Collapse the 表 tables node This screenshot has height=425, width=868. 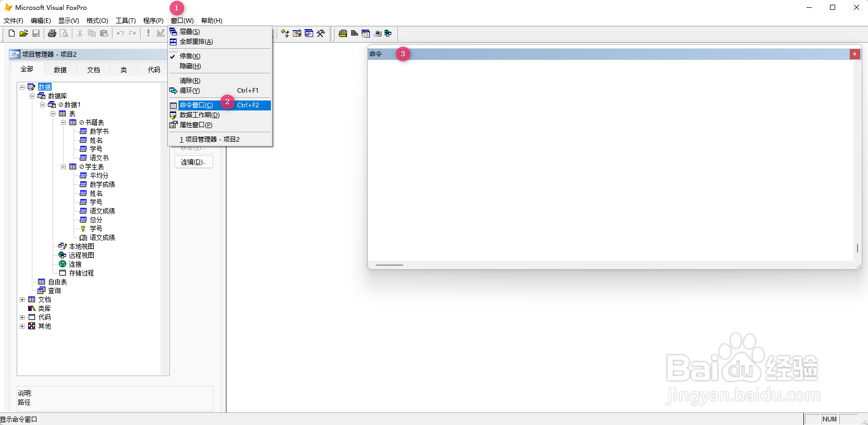pos(53,114)
